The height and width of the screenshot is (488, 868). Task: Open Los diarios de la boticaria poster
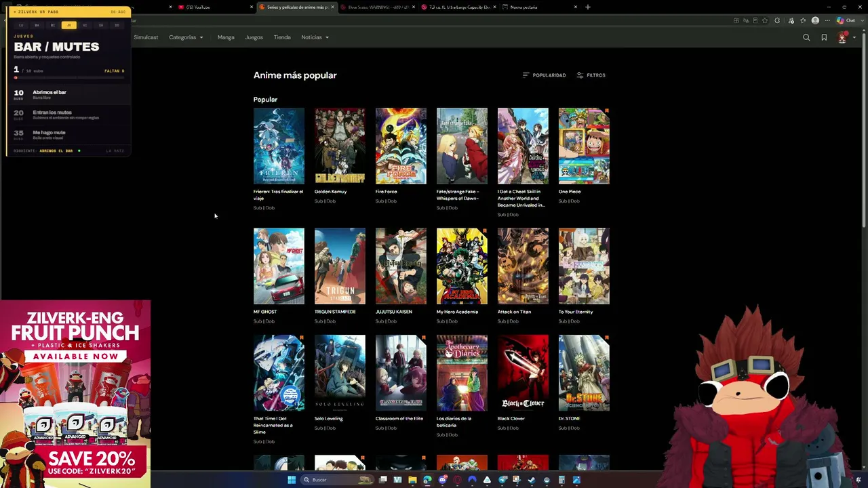point(462,373)
